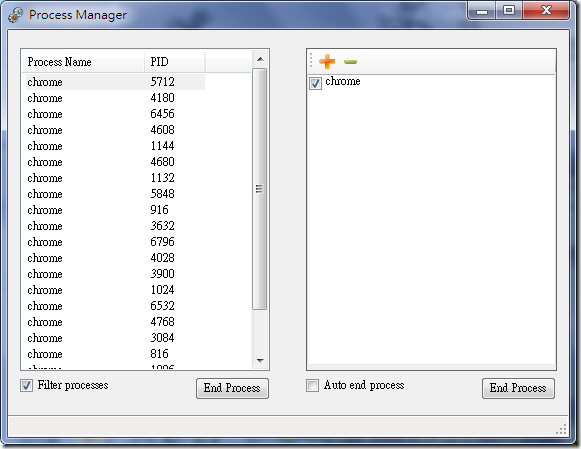Click the orange plus add icon
This screenshot has width=581, height=449.
click(x=327, y=61)
